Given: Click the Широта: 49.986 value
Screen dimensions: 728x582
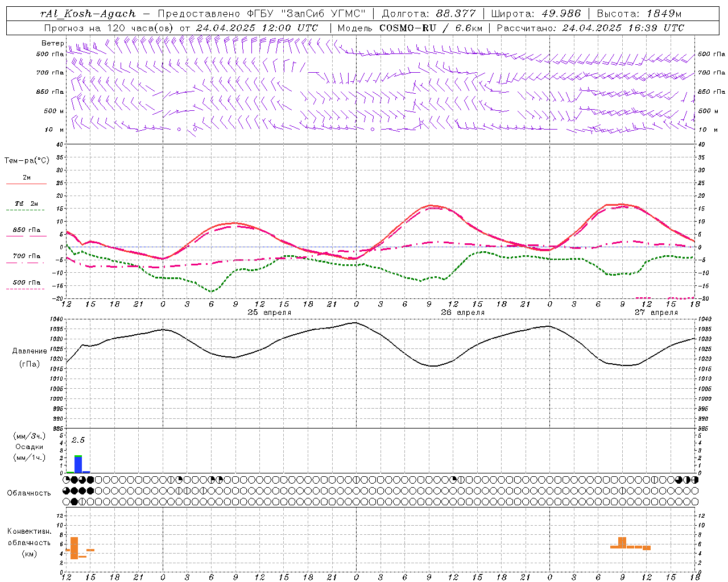Looking at the screenshot, I should click(x=536, y=14).
